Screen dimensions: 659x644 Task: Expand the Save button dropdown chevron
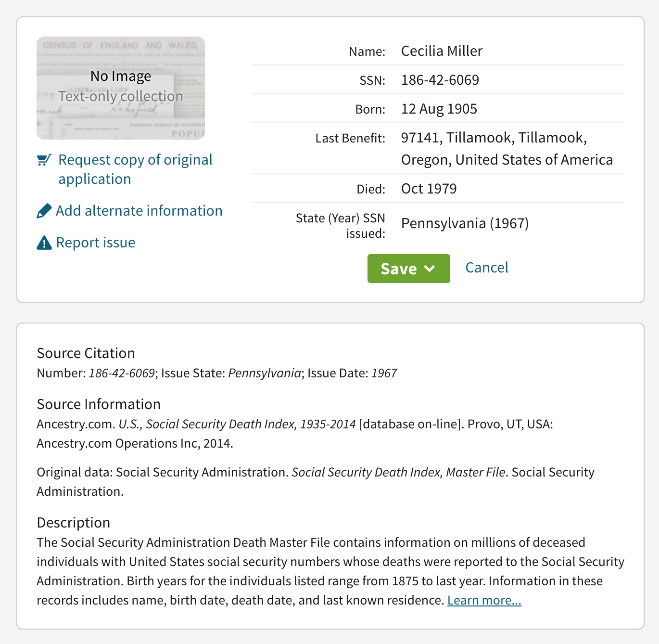tap(430, 269)
